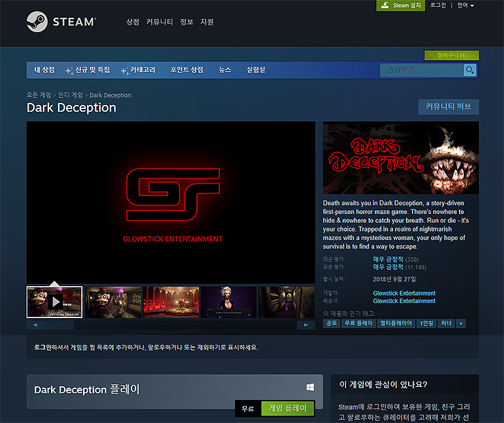This screenshot has width=504, height=423.
Task: Go to 포인트 상점 tab
Action: pos(187,69)
